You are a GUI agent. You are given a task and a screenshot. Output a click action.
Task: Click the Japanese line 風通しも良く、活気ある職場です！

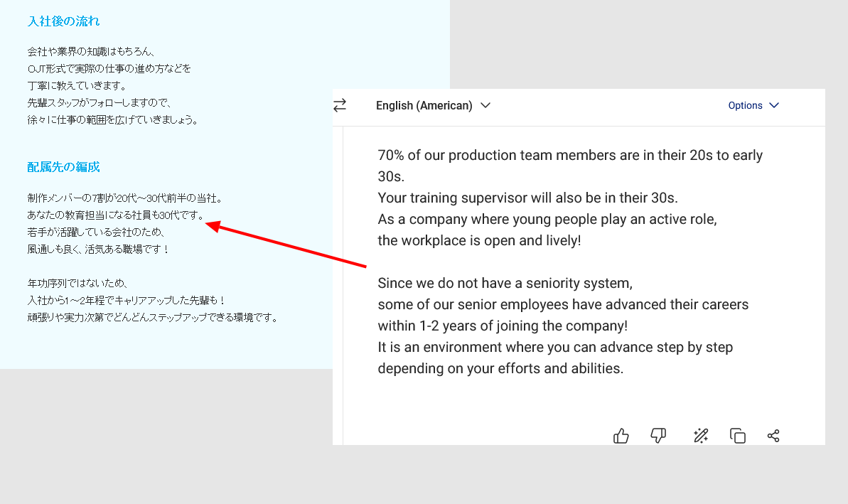(98, 250)
